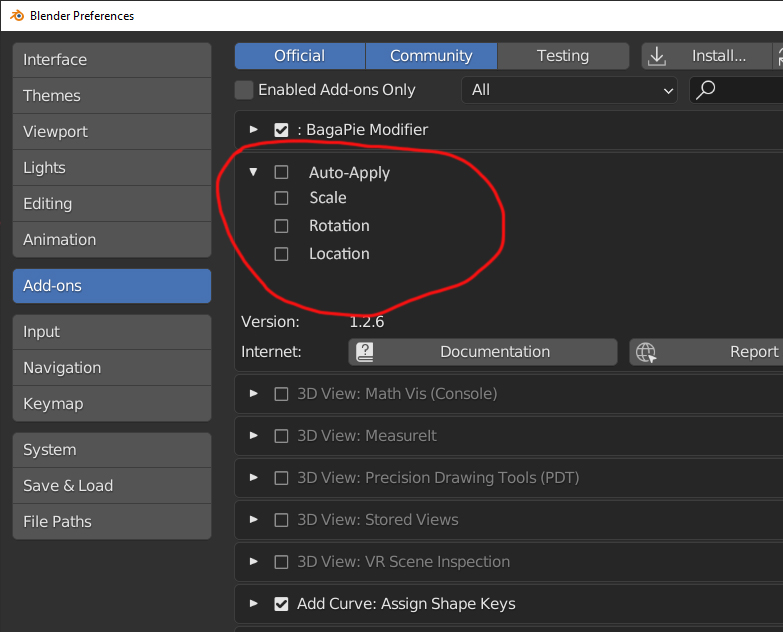Expand the Assign Shape Keys add-on row
This screenshot has width=783, height=632.
tap(254, 603)
